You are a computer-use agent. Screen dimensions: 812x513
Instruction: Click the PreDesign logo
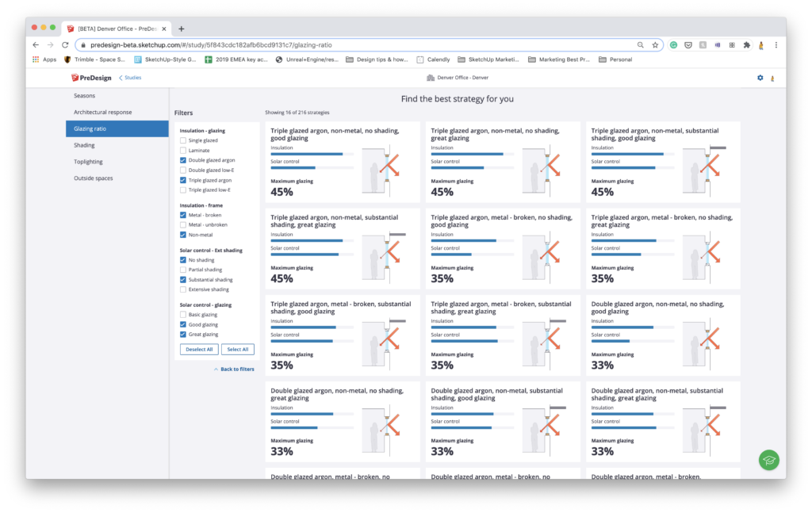[91, 78]
